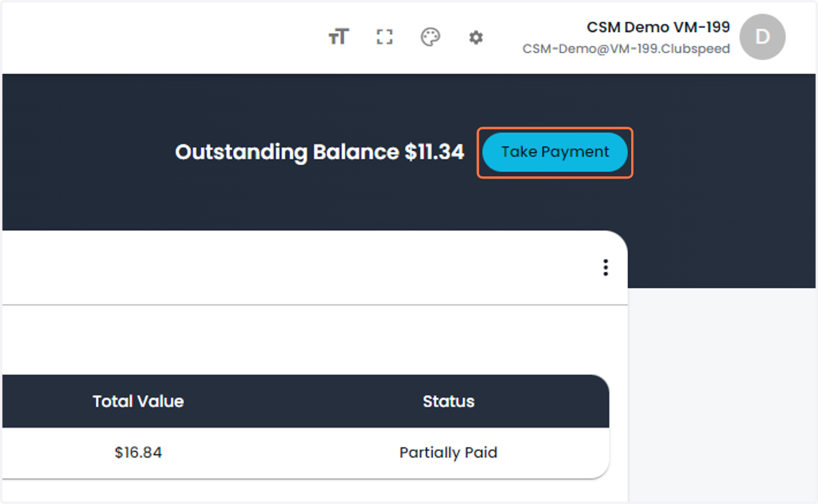Screen dimensions: 818x504
Task: Click the Partially Paid status cell
Action: point(449,452)
